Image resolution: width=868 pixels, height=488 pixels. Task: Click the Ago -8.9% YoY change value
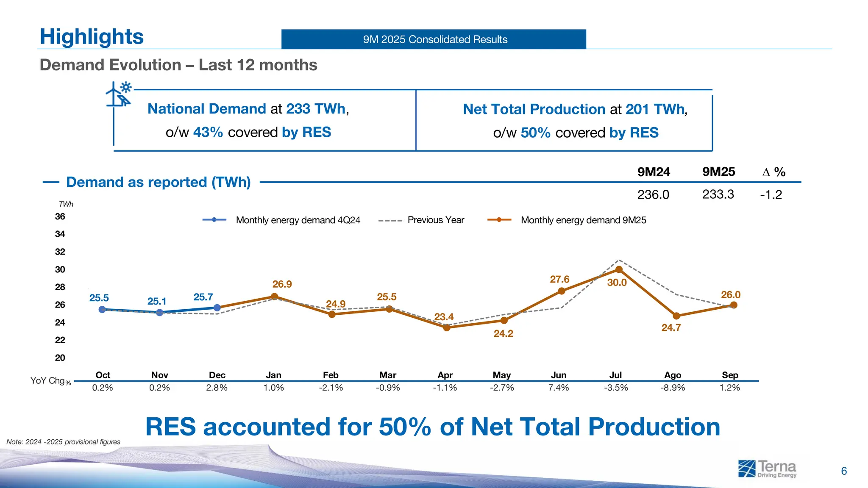673,388
